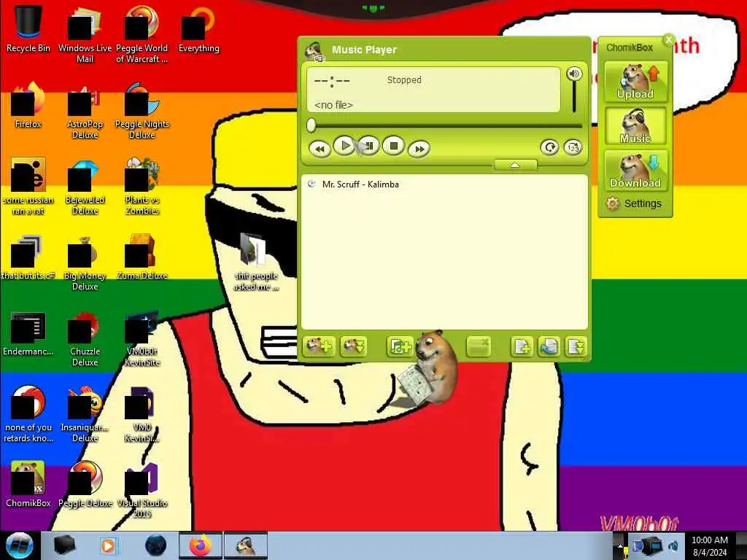The width and height of the screenshot is (747, 560).
Task: Select the Peggle Deluxe desktop icon
Action: (x=85, y=483)
